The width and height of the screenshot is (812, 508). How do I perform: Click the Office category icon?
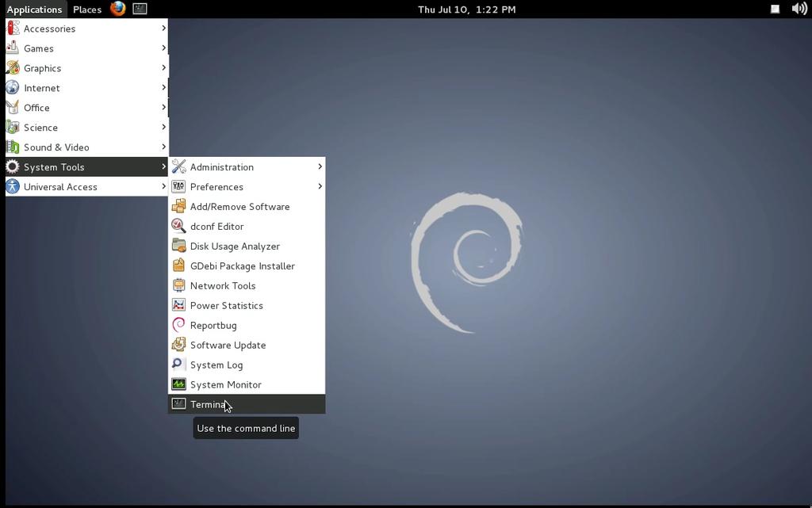click(13, 108)
